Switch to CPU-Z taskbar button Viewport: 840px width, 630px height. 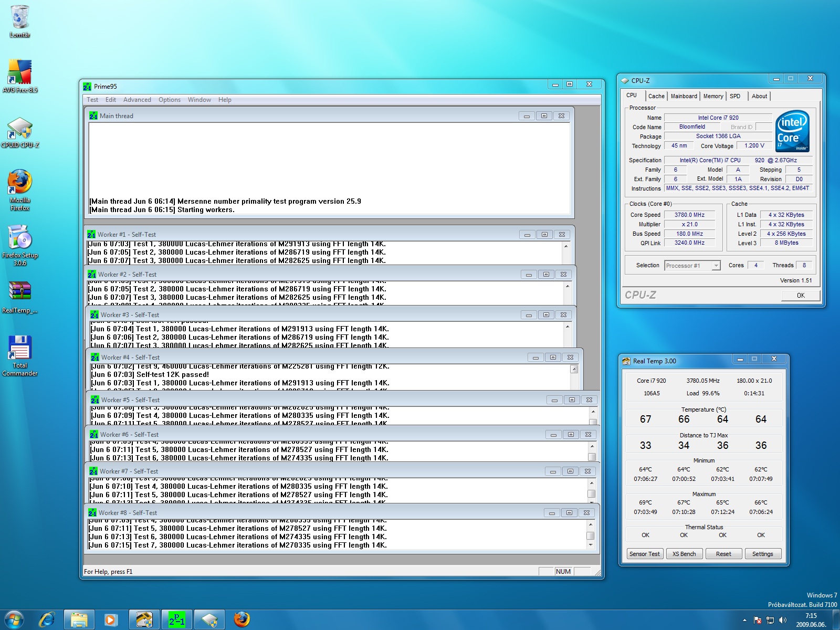[209, 620]
